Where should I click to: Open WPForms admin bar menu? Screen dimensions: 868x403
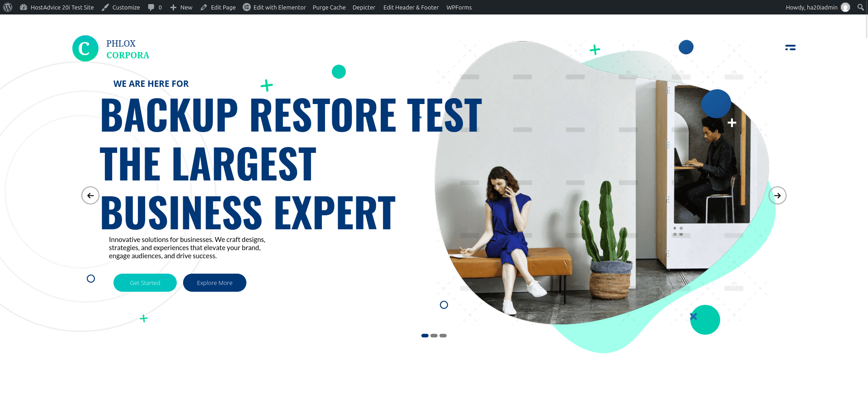click(x=459, y=7)
